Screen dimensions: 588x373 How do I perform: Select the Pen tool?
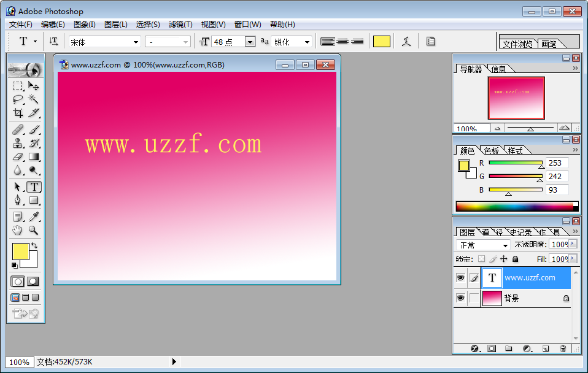(18, 200)
